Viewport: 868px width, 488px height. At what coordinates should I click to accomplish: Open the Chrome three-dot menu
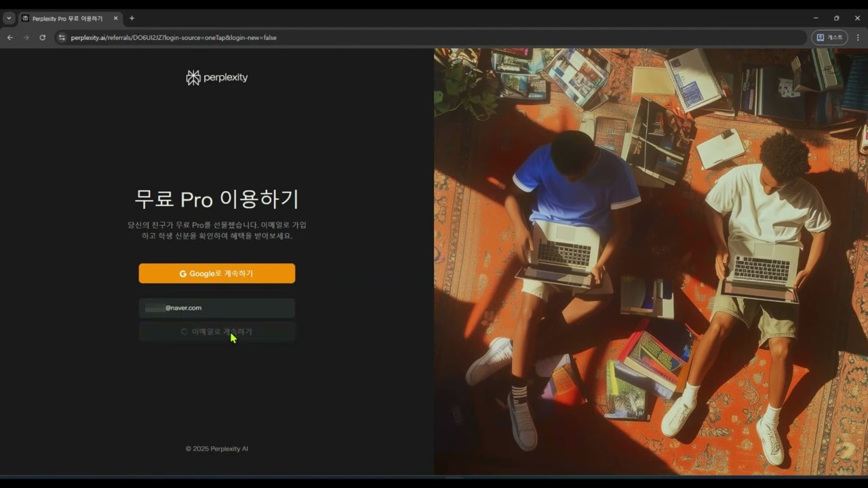pyautogui.click(x=858, y=37)
